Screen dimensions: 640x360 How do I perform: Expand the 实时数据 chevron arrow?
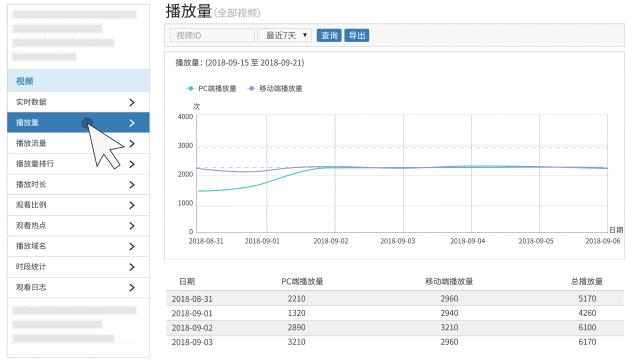pos(131,102)
